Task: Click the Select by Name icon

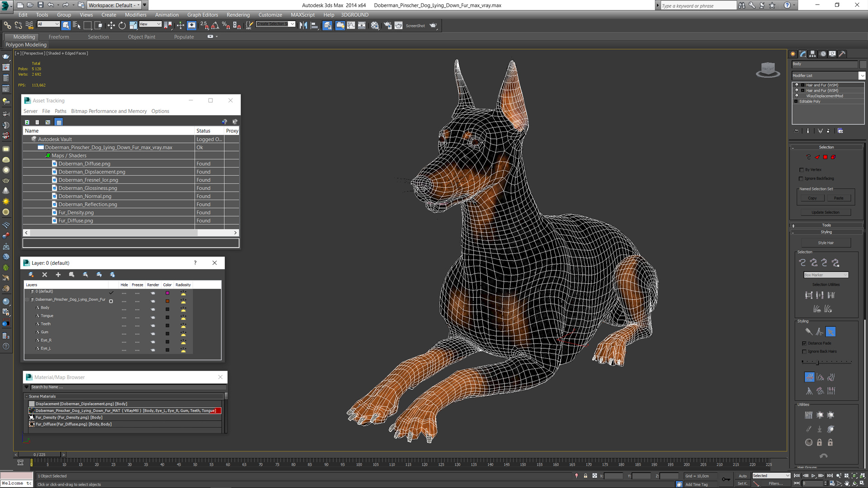Action: pyautogui.click(x=76, y=25)
